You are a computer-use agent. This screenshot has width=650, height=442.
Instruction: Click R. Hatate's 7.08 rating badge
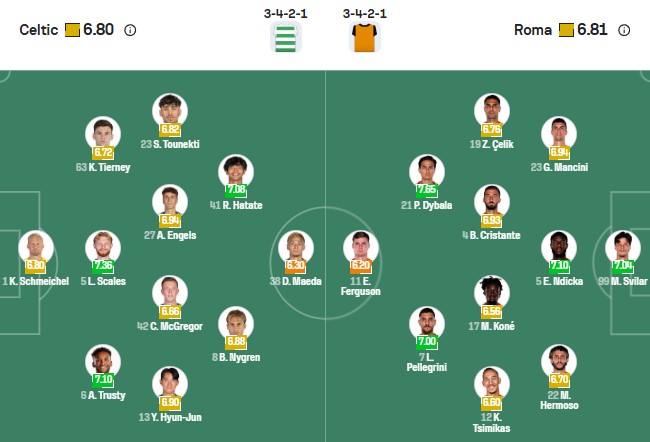point(236,189)
